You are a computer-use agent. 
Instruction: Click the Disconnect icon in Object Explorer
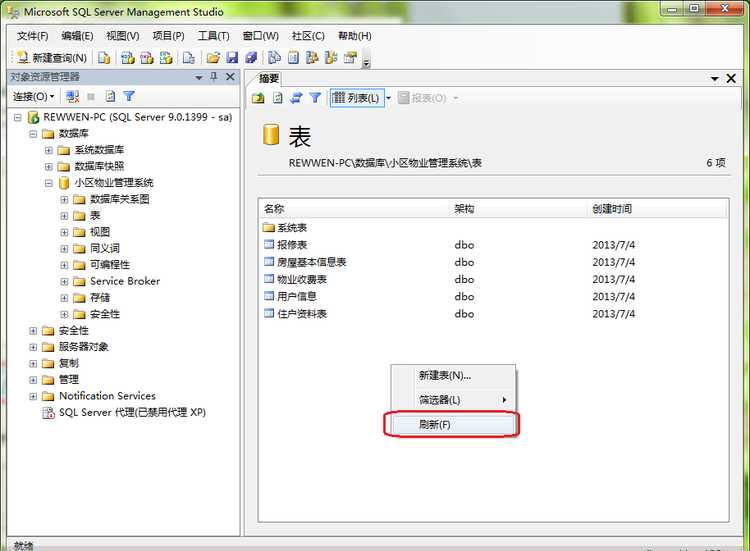pyautogui.click(x=73, y=97)
